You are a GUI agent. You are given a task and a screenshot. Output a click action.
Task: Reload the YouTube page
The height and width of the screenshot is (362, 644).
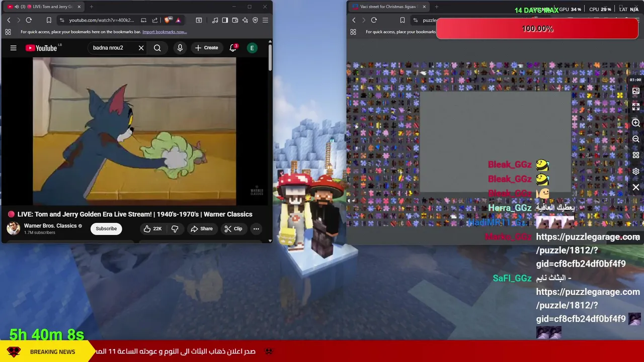(29, 20)
